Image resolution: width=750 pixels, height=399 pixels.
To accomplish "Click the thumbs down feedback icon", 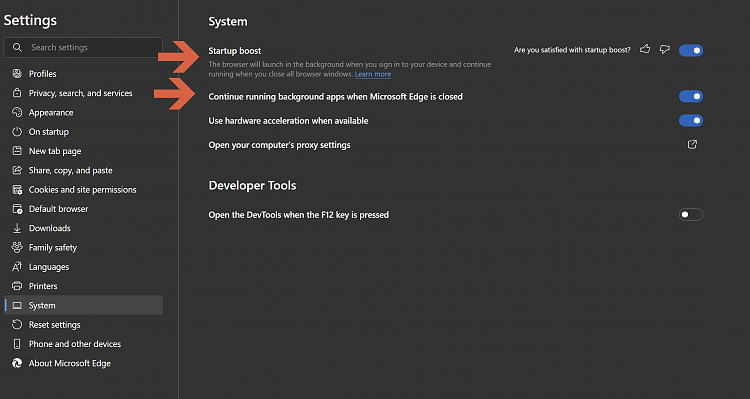I will 664,49.
